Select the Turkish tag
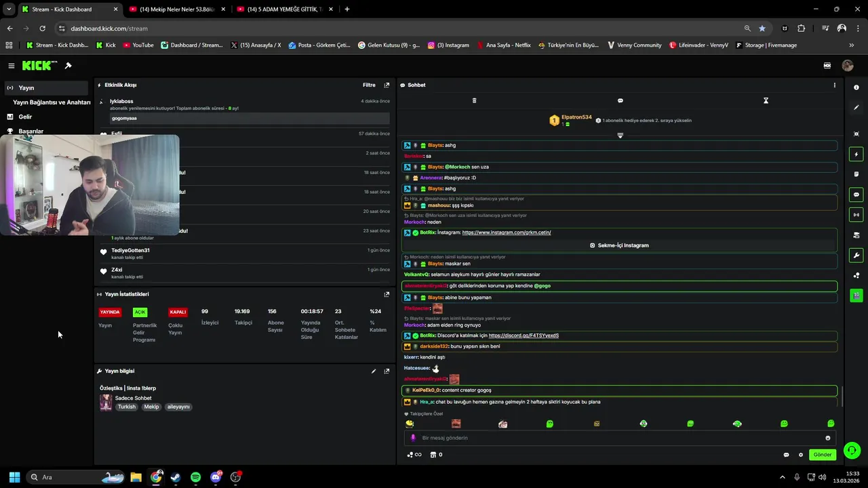868x488 pixels. point(126,407)
